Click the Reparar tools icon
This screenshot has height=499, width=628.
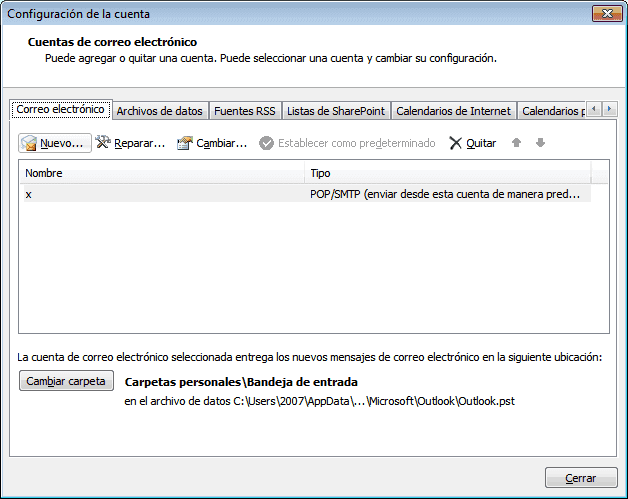[x=103, y=143]
